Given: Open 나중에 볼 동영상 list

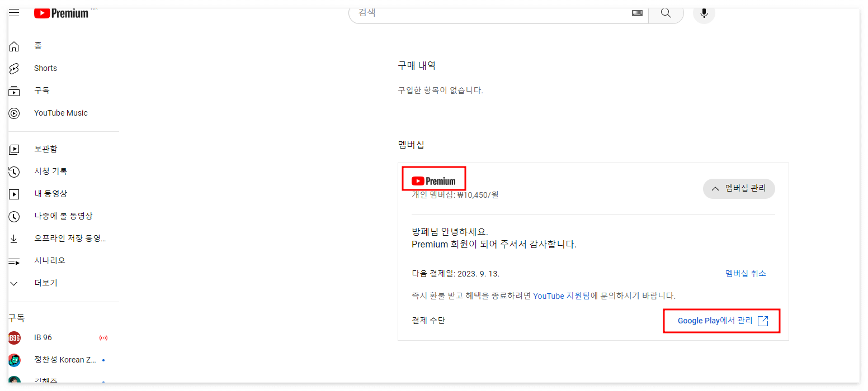Looking at the screenshot, I should 64,216.
